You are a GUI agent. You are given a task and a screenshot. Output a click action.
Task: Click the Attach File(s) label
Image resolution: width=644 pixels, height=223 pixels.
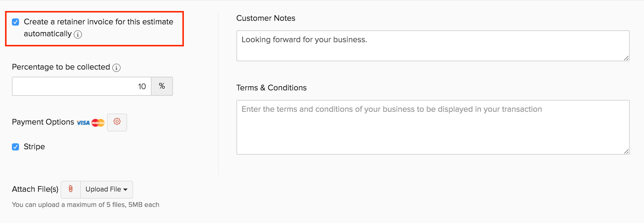[35, 189]
